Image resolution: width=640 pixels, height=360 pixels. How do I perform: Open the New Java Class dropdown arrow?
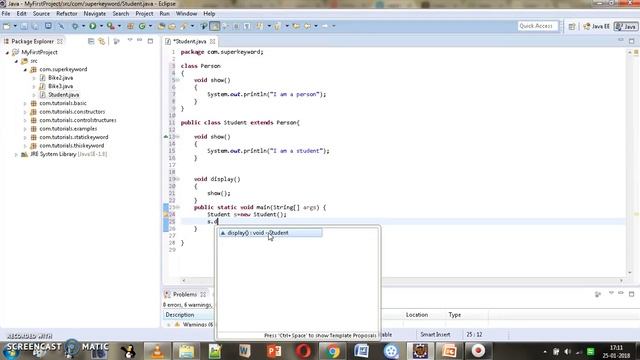point(150,26)
